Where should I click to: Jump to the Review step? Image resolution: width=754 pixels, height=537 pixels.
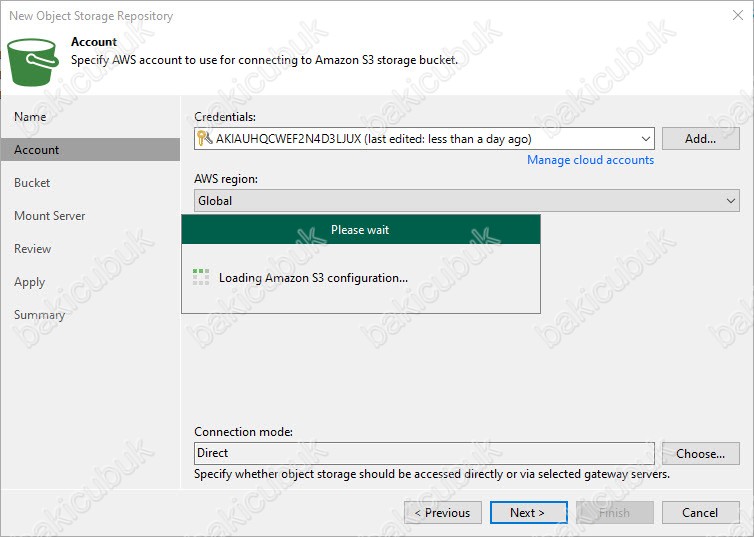[33, 249]
